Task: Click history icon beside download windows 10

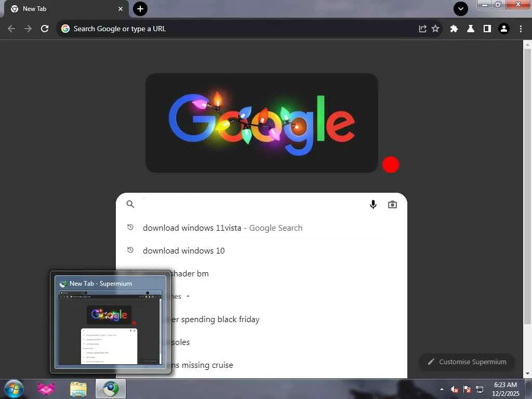Action: [130, 250]
